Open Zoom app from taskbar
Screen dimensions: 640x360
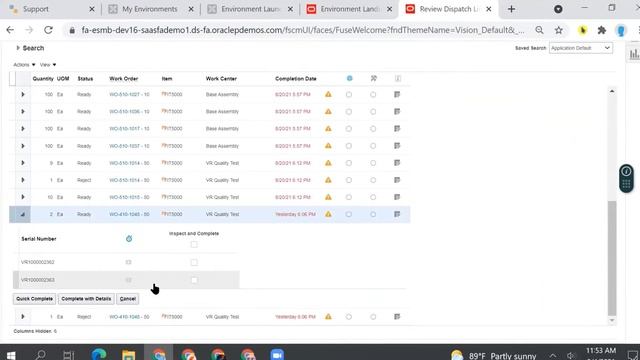277,355
